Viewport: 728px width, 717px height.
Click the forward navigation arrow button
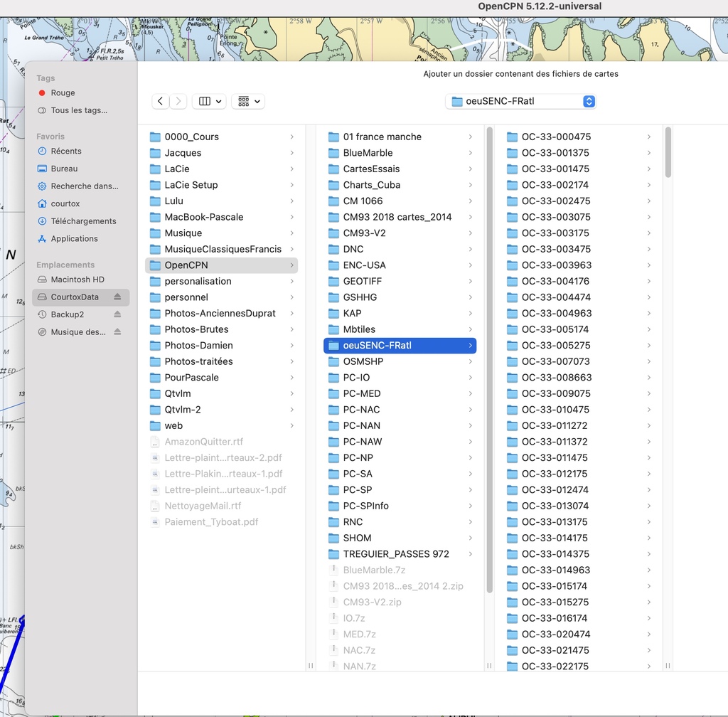click(x=179, y=102)
